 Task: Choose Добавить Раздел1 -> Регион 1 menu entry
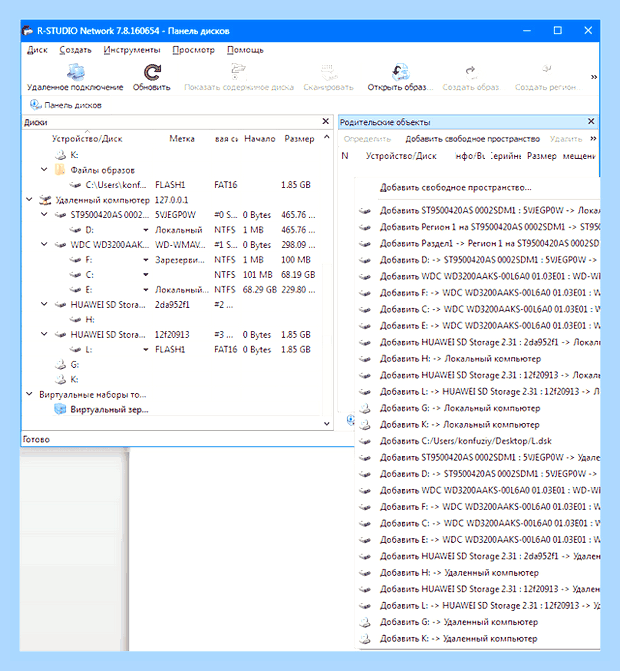[478, 243]
